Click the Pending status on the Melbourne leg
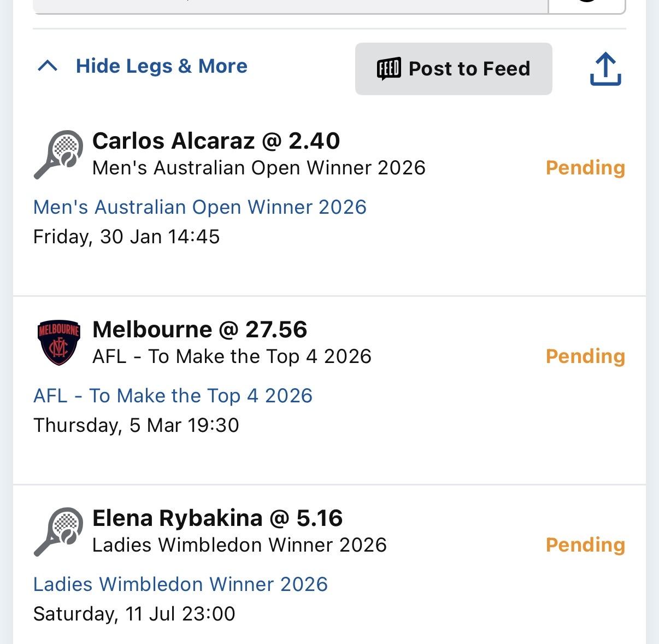659x644 pixels. [x=585, y=356]
